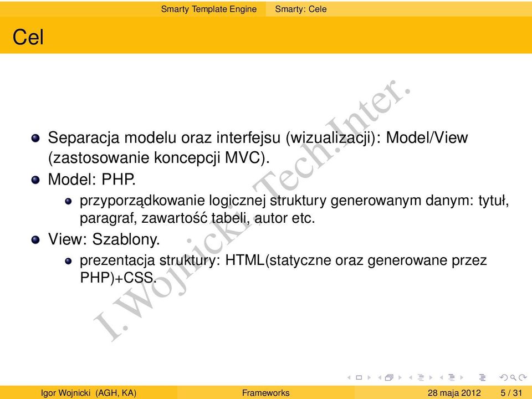Click the section lines navigation icon

[452, 377]
